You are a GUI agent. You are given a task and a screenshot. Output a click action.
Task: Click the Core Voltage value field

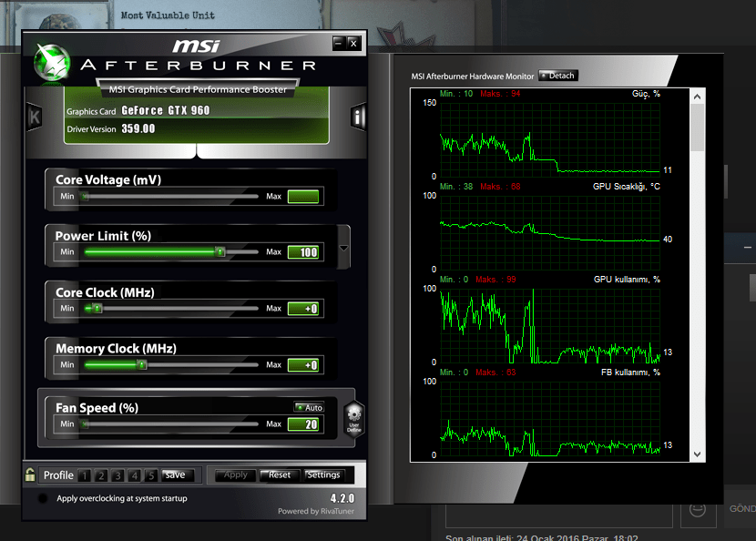click(303, 196)
